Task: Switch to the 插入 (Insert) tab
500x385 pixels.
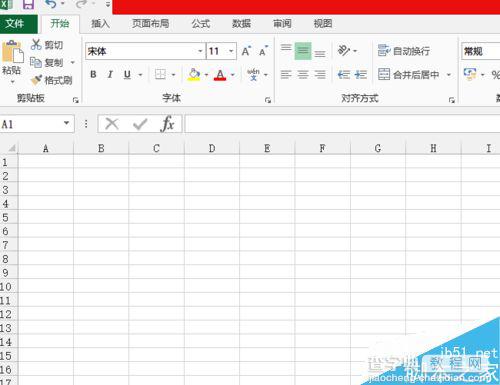Action: [x=100, y=24]
